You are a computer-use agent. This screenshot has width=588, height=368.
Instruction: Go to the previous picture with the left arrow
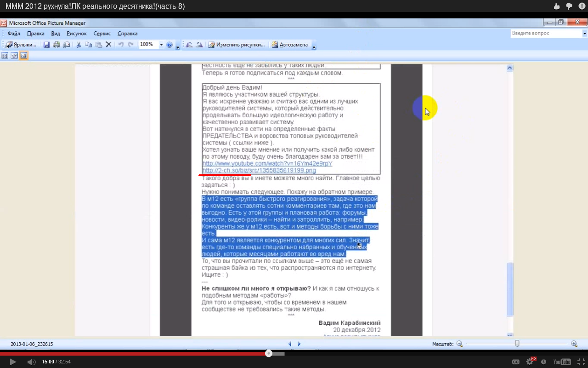click(290, 344)
